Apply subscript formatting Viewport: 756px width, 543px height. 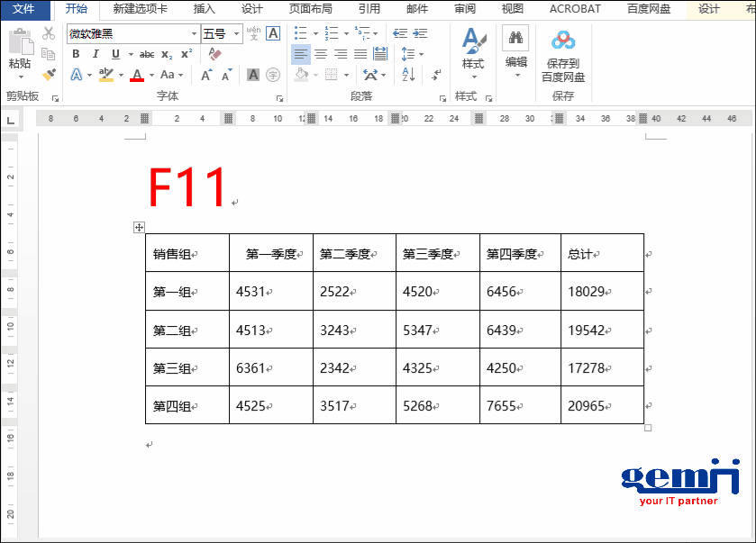click(167, 53)
